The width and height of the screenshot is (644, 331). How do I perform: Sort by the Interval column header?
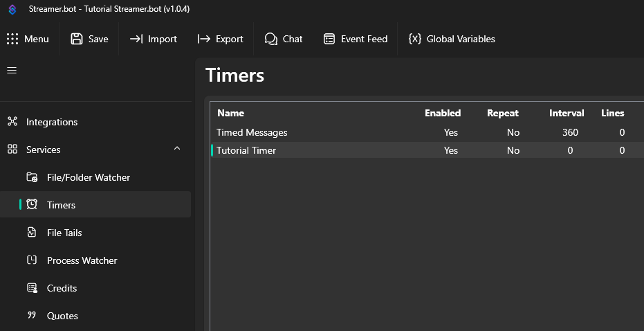click(x=567, y=113)
